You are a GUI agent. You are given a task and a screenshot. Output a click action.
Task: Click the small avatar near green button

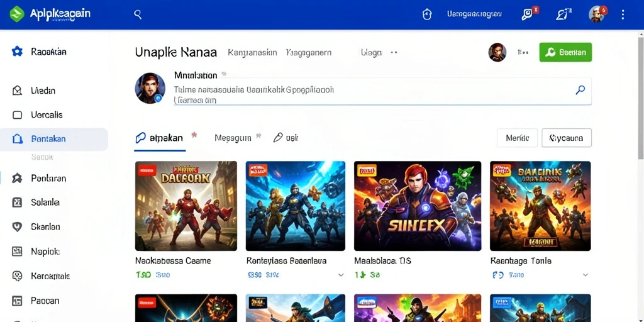497,53
